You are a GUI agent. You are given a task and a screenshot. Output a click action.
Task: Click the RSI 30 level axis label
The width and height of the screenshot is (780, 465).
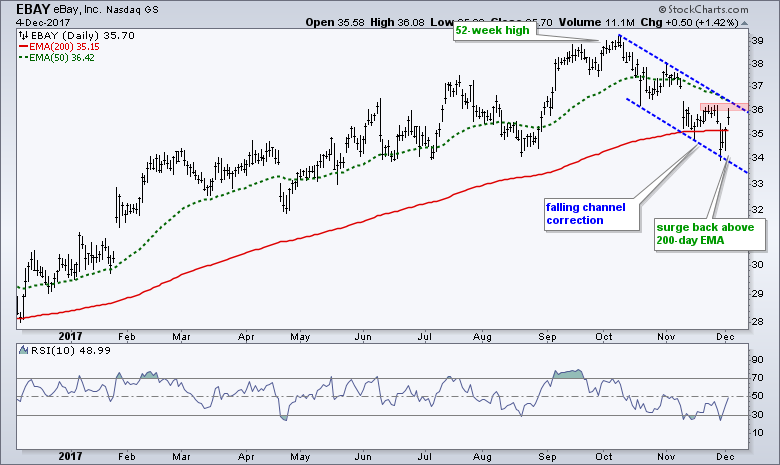pyautogui.click(x=757, y=415)
